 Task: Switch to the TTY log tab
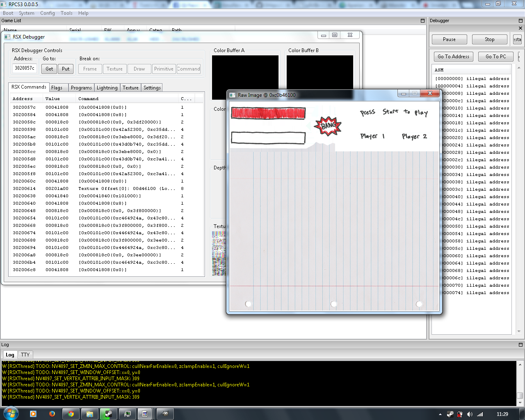(25, 355)
